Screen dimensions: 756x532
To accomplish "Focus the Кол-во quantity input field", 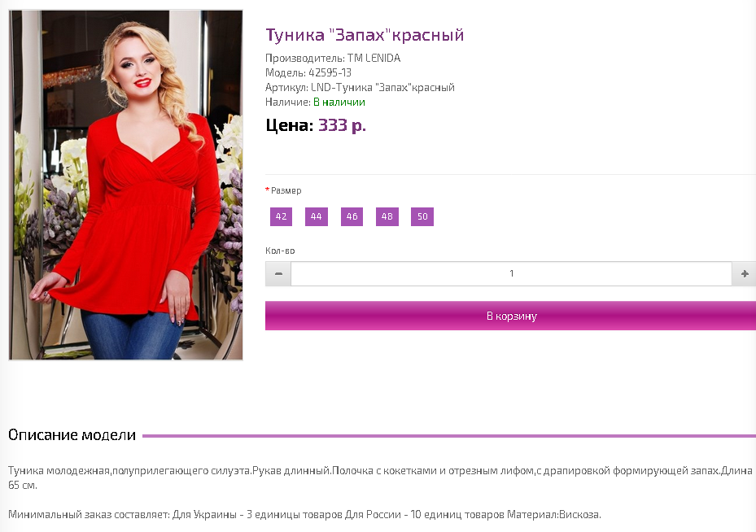I will [x=511, y=273].
